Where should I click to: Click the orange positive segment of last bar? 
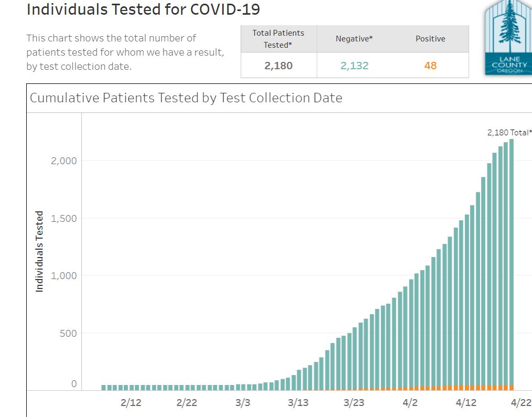click(x=511, y=388)
